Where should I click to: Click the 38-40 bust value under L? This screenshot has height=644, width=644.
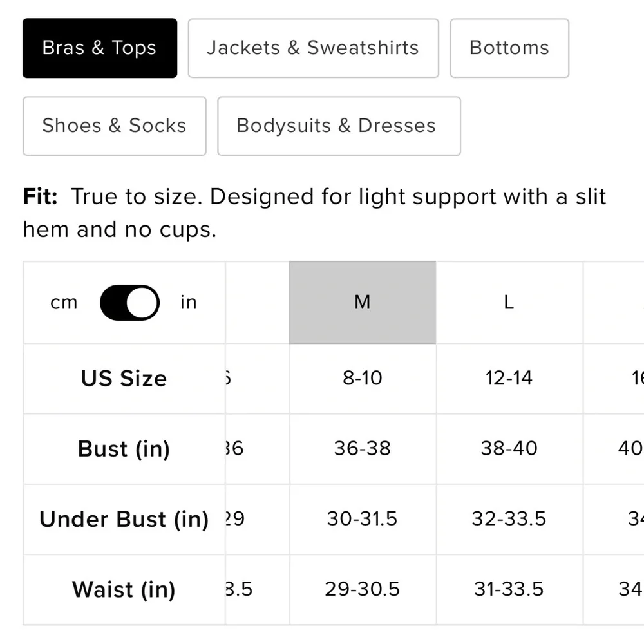[x=509, y=449]
